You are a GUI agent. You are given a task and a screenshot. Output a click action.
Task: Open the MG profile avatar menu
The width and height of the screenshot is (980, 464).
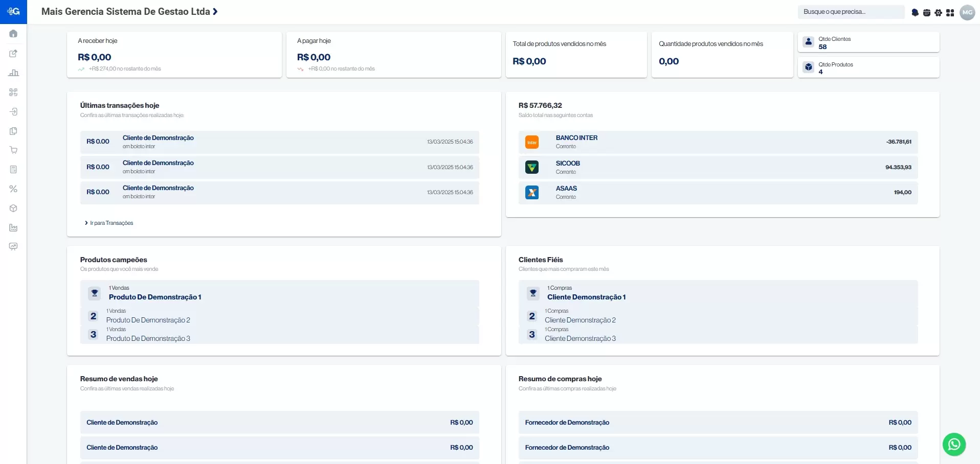click(967, 12)
